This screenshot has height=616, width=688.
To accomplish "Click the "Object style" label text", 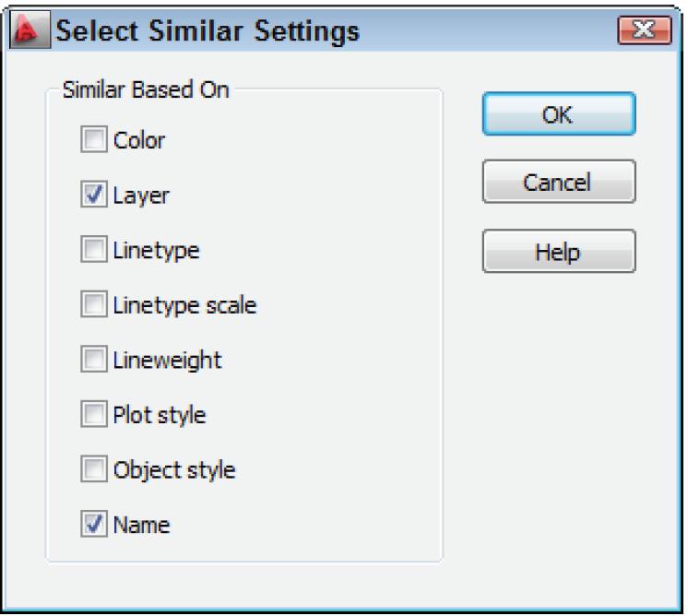I will [173, 470].
